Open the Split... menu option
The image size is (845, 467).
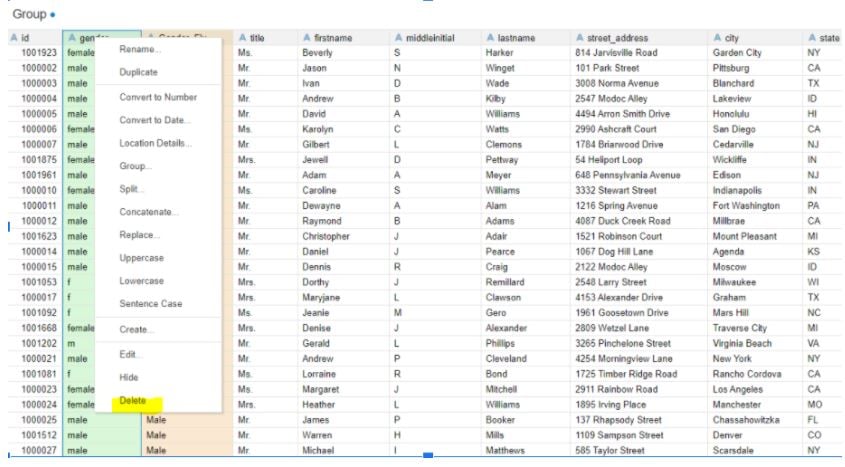(132, 189)
